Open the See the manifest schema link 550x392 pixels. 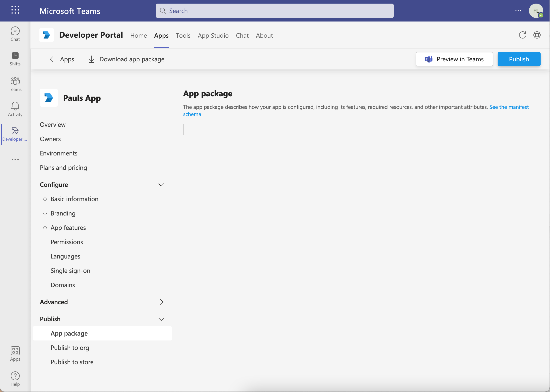[509, 107]
